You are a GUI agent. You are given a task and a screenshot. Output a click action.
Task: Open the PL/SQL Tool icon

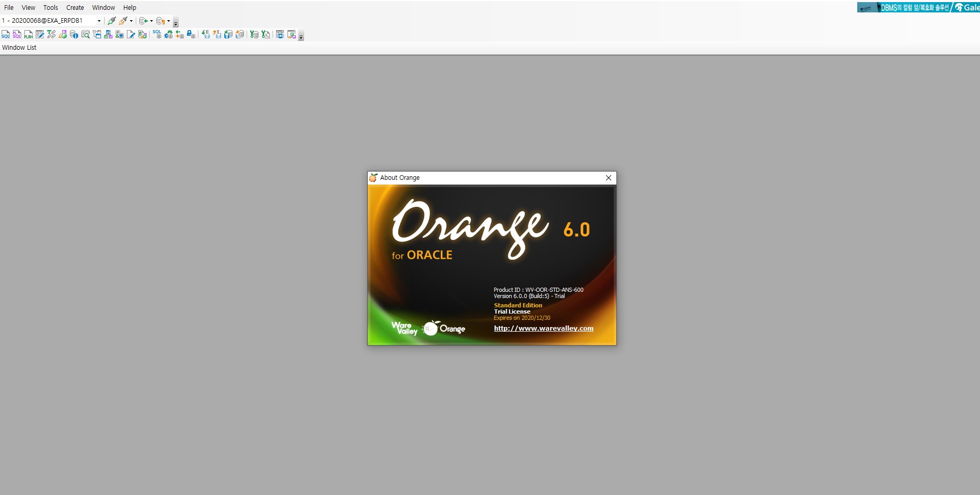coord(17,35)
